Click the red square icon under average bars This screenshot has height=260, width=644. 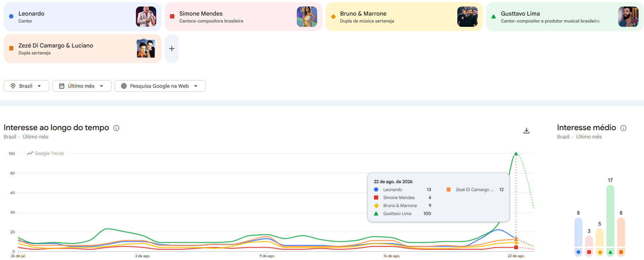coord(589,252)
